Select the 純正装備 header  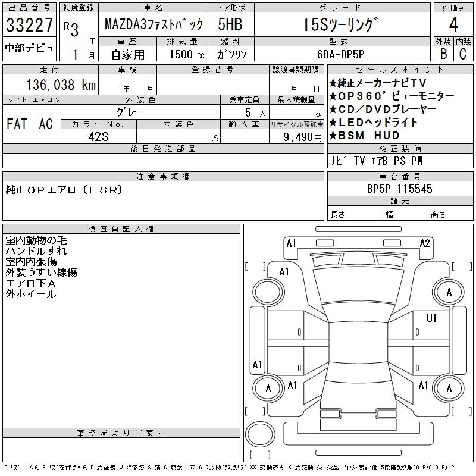tap(400, 148)
